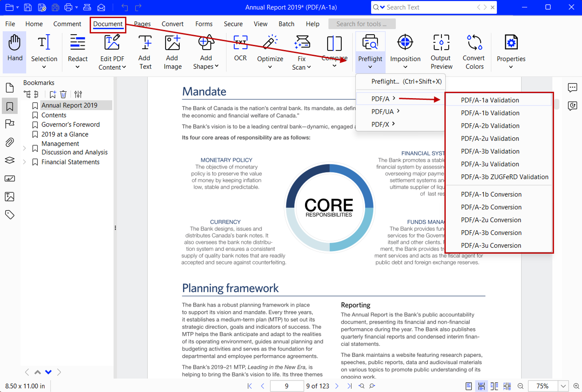Open the Governor's Foreword bookmark
Image resolution: width=582 pixels, height=392 pixels.
coord(70,125)
